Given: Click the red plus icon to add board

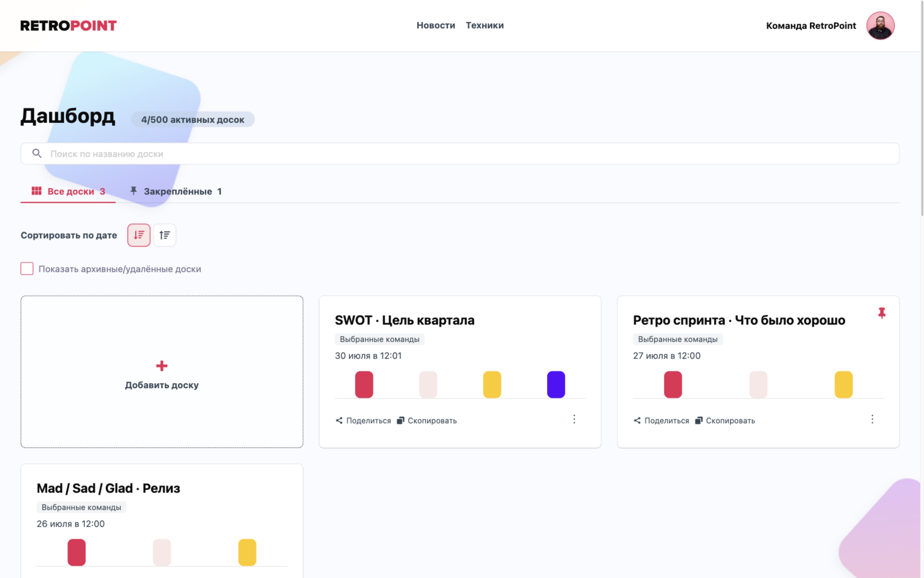Looking at the screenshot, I should pos(162,366).
